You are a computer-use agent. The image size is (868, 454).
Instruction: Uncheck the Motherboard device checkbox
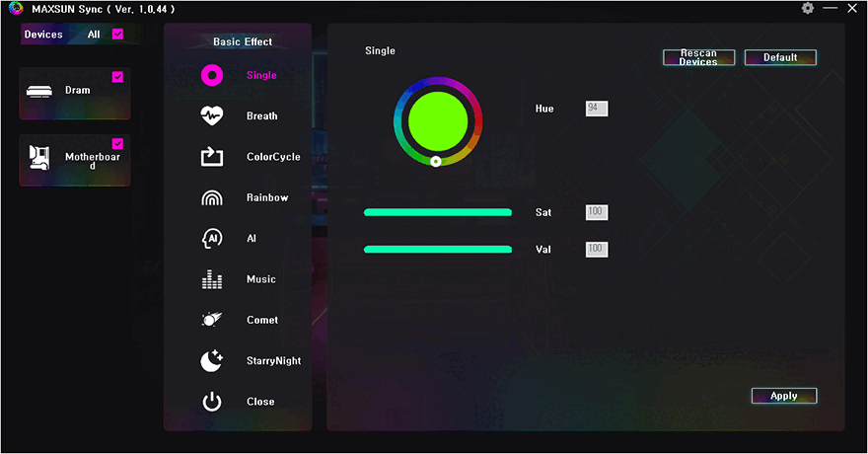pos(118,144)
